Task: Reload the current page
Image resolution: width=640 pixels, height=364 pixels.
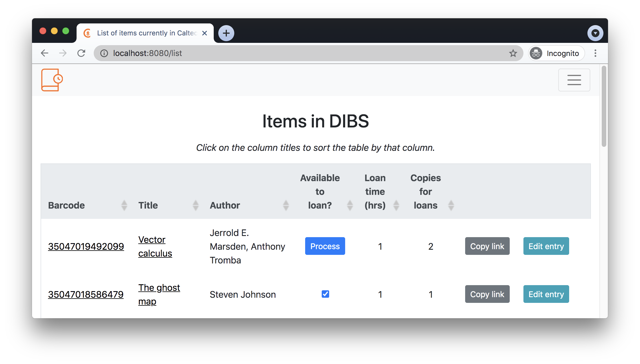Action: pyautogui.click(x=81, y=53)
